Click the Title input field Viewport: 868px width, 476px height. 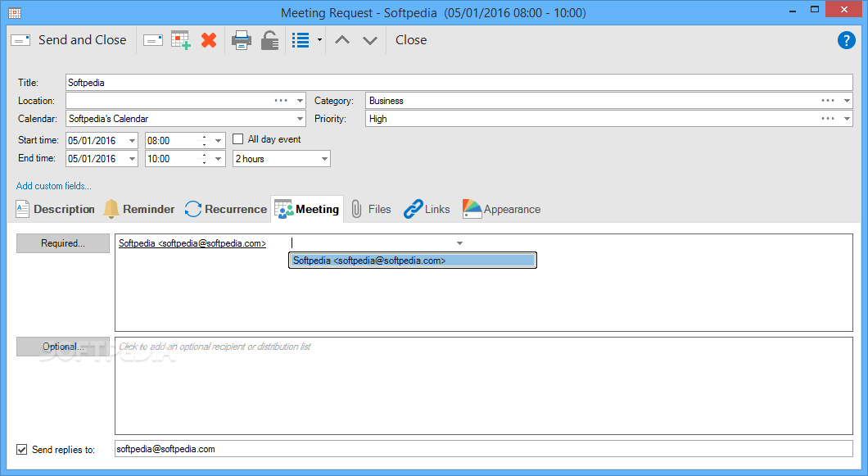coord(459,83)
